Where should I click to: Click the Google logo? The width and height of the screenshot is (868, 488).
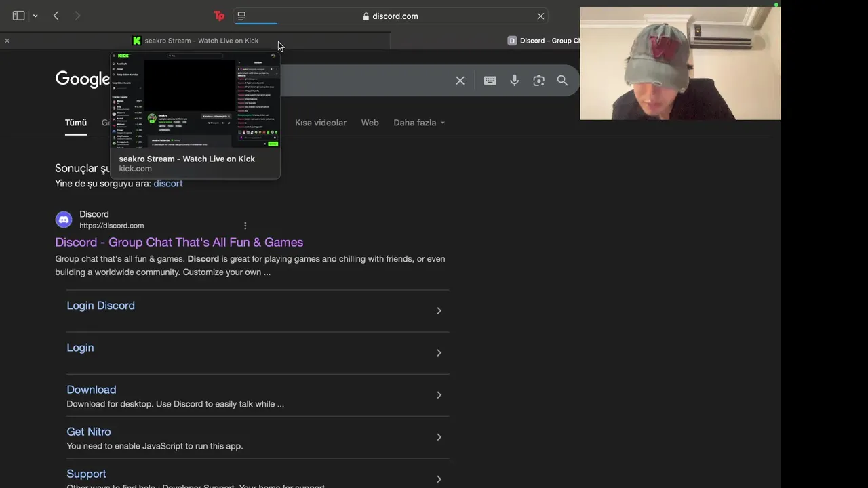[x=83, y=79]
